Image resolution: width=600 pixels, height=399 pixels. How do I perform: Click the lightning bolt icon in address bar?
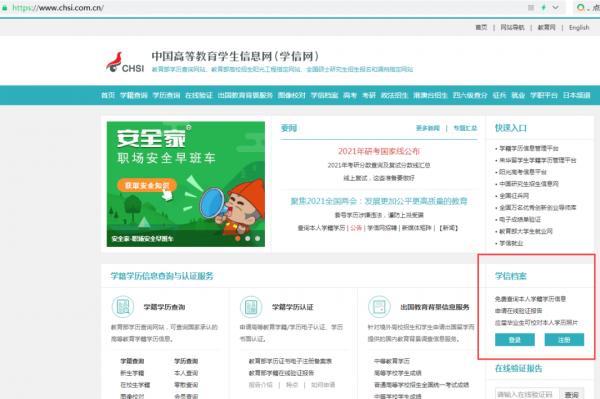543,7
